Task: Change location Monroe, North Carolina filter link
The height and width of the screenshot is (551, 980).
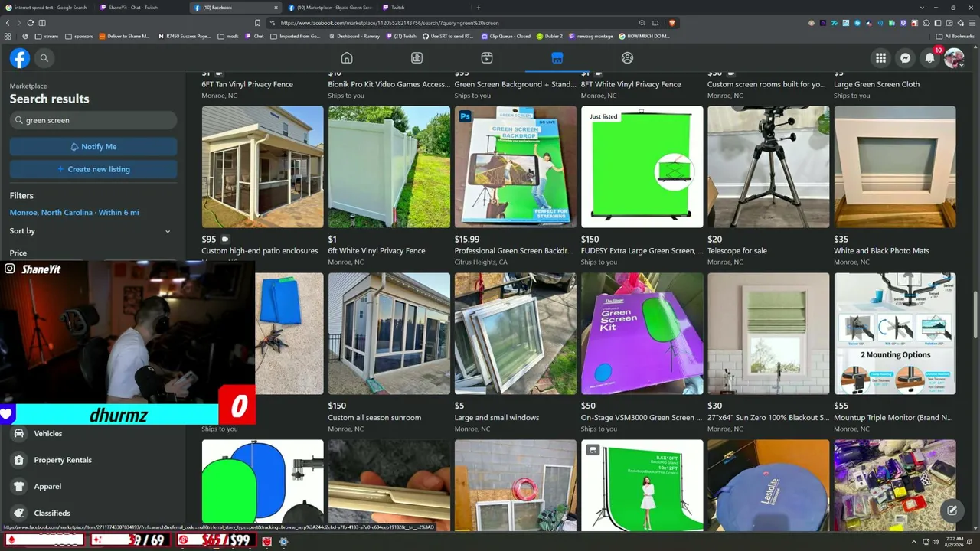Action: (74, 213)
